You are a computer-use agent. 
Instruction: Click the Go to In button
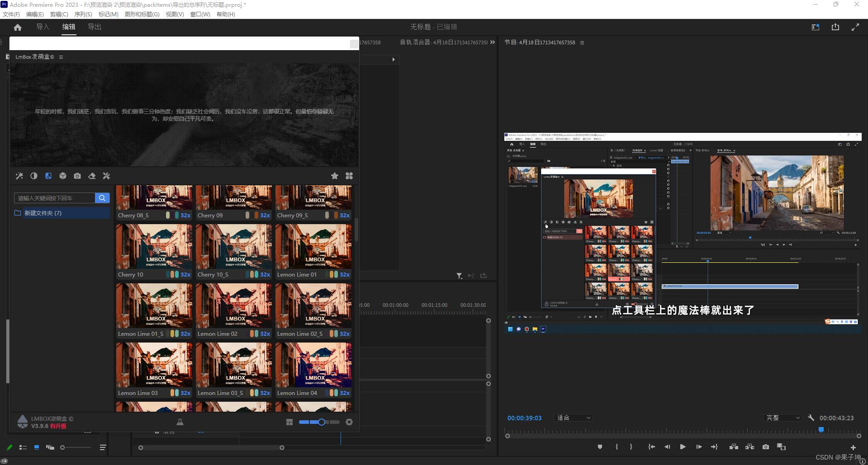pos(651,447)
